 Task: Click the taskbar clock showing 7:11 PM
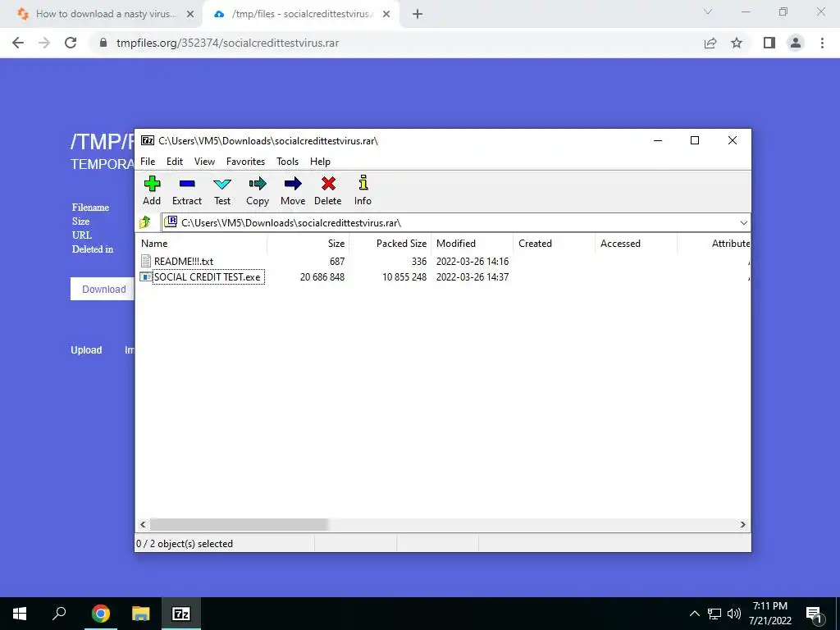[x=769, y=614]
